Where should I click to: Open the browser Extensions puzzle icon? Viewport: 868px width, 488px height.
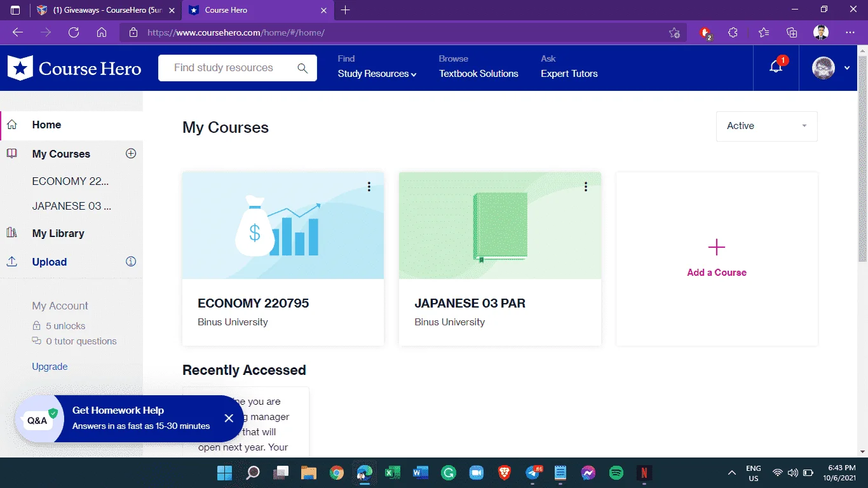[x=733, y=32]
